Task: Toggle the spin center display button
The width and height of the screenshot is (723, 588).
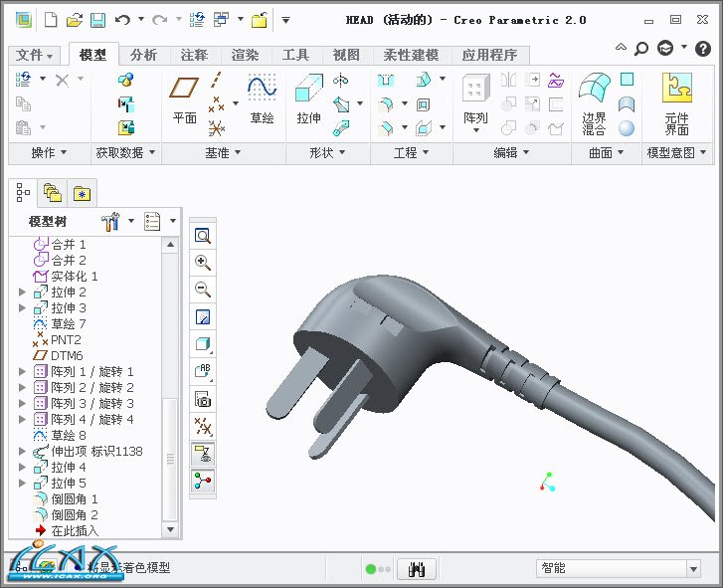Action: (x=203, y=481)
